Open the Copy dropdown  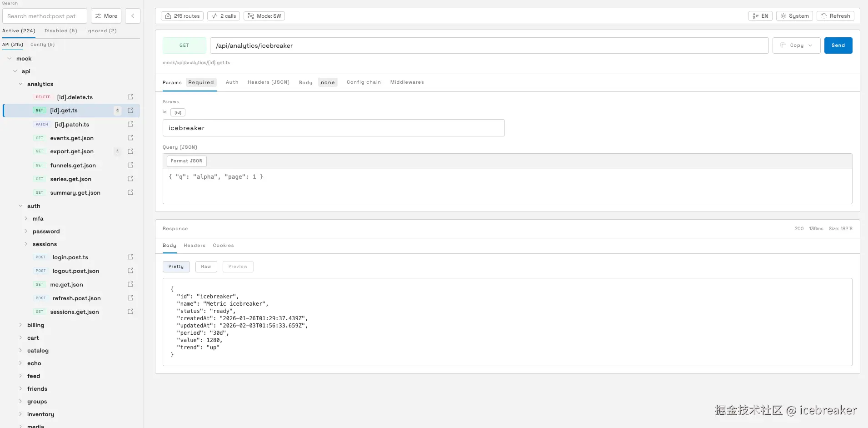pos(796,45)
